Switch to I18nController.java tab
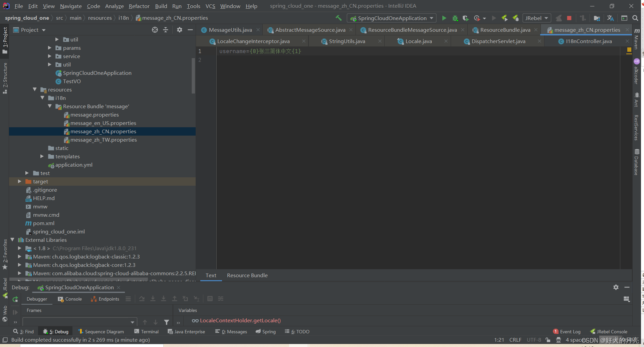This screenshot has width=644, height=347. pos(589,41)
